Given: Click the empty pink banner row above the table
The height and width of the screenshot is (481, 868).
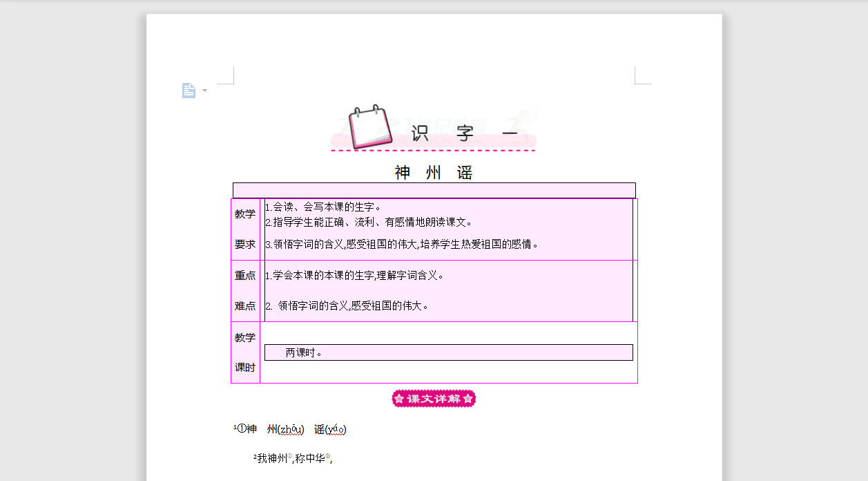Looking at the screenshot, I should click(433, 189).
